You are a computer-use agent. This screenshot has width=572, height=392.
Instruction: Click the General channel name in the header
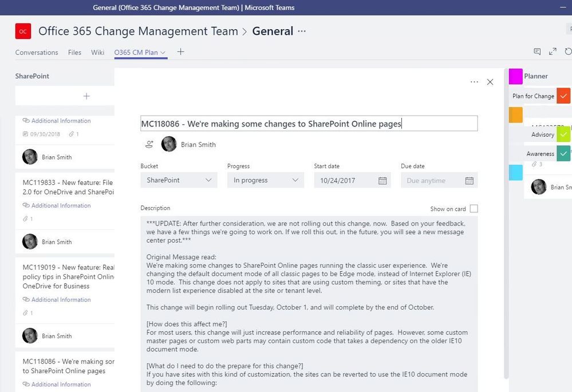click(273, 31)
